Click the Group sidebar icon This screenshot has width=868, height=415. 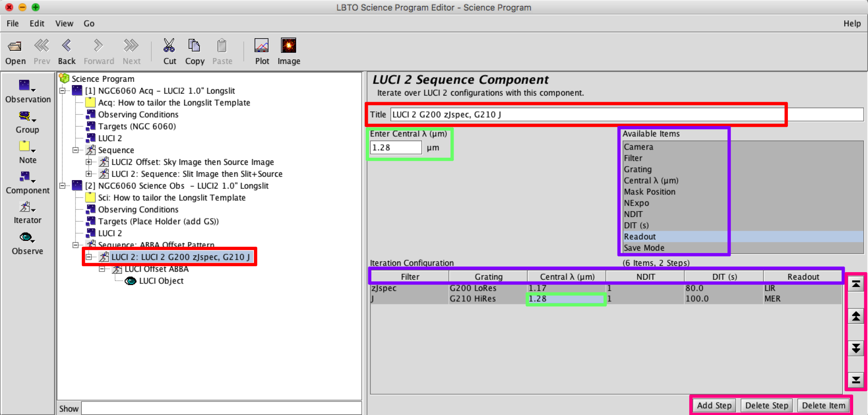point(27,116)
